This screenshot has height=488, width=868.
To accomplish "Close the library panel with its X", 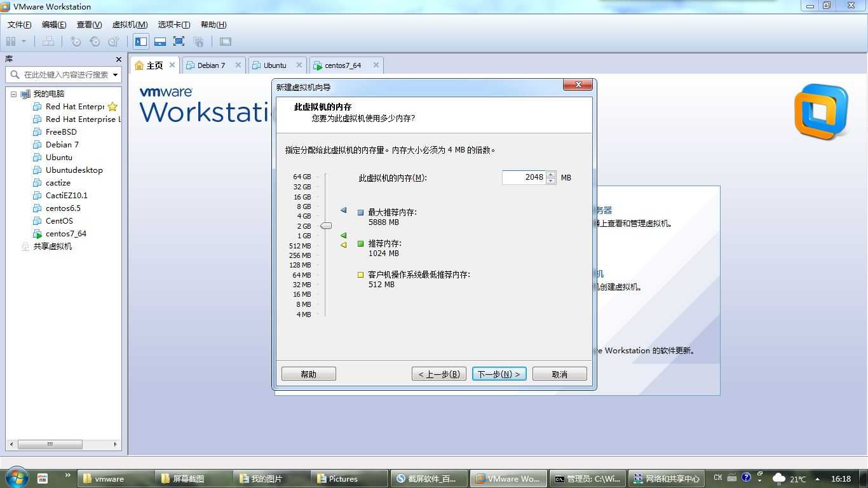I will pyautogui.click(x=118, y=59).
